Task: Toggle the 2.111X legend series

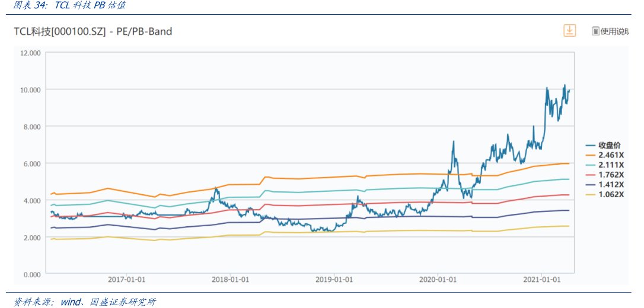Action: pyautogui.click(x=605, y=165)
